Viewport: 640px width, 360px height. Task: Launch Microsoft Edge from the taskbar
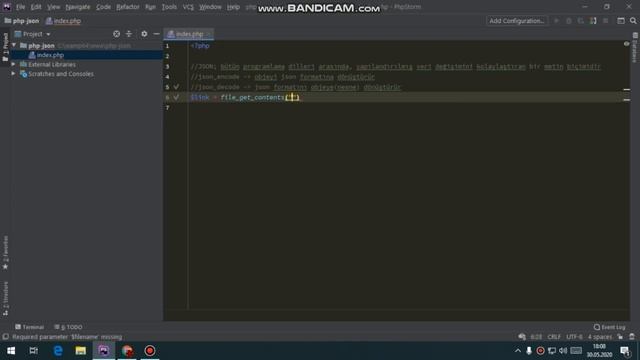click(58, 351)
